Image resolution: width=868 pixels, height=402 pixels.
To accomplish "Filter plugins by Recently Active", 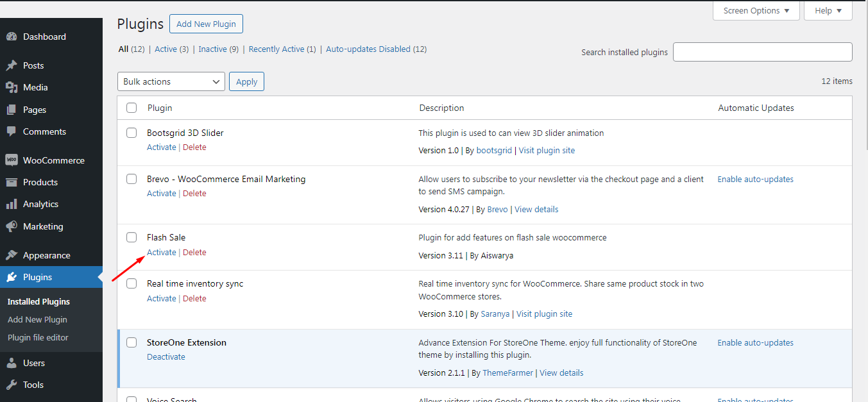I will coord(277,49).
